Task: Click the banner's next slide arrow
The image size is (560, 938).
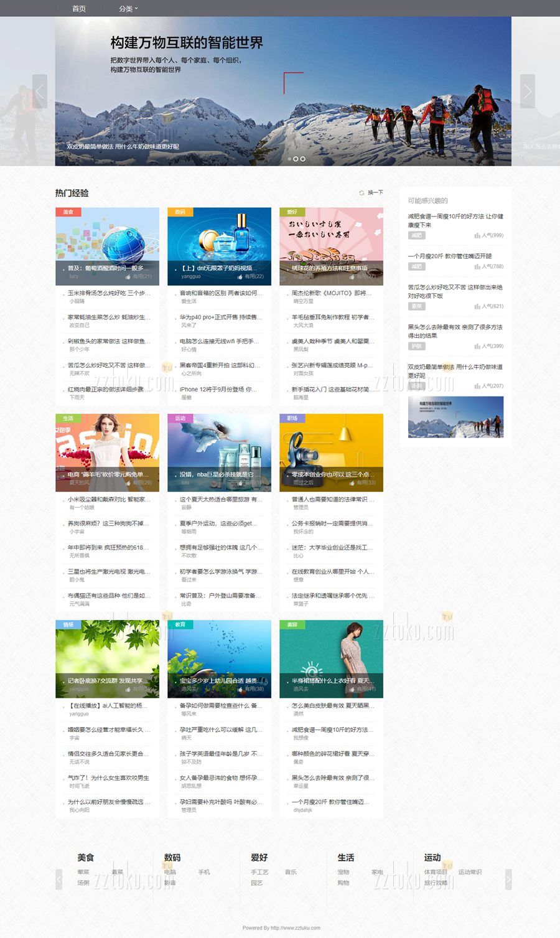Action: pos(527,91)
